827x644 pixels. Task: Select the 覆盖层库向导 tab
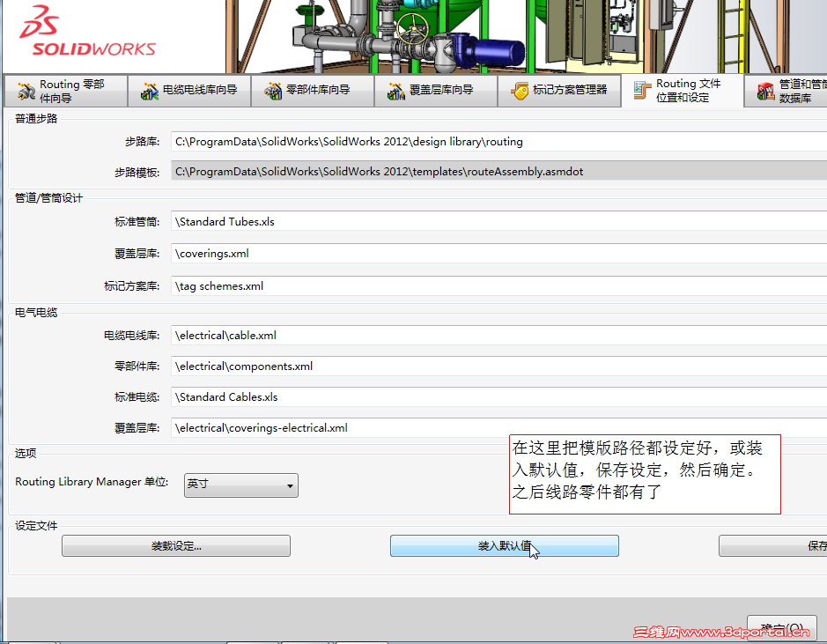[436, 92]
